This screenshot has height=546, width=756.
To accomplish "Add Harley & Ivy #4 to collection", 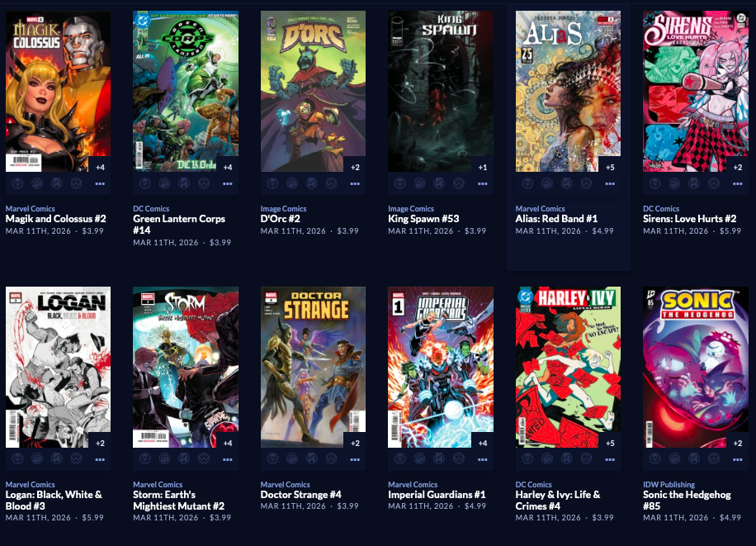I will tap(547, 459).
